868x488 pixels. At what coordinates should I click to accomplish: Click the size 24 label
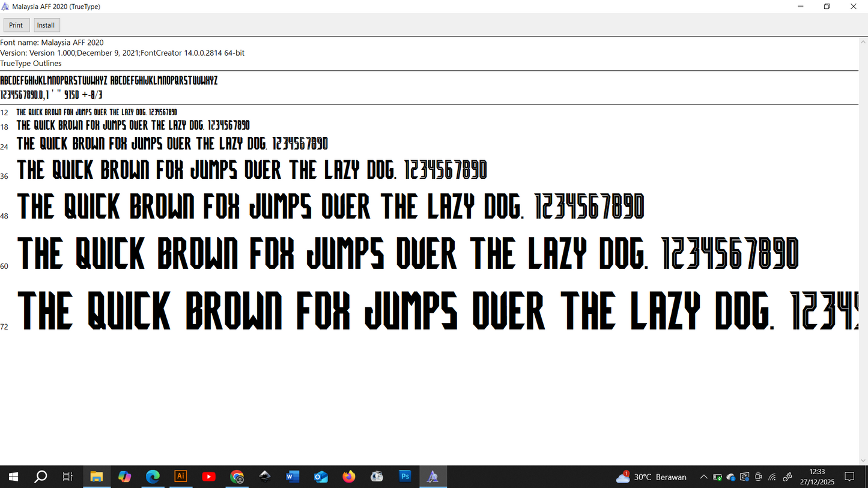click(4, 147)
